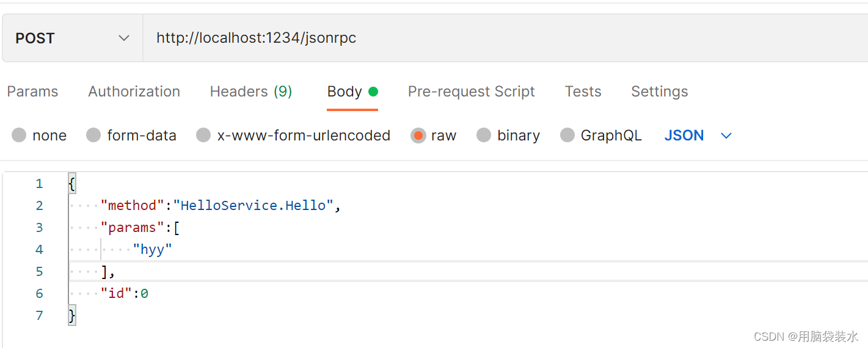Select the raw body option
Screen dimensions: 868x348
418,136
